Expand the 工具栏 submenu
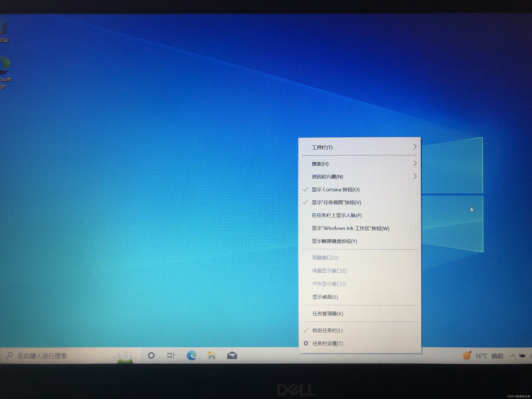The image size is (532, 399). pos(322,147)
